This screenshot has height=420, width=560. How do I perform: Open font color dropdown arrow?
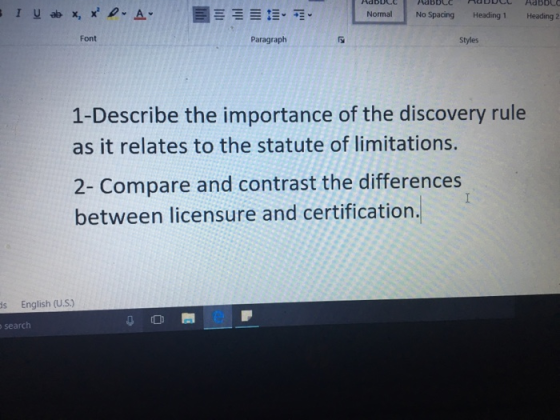[151, 14]
